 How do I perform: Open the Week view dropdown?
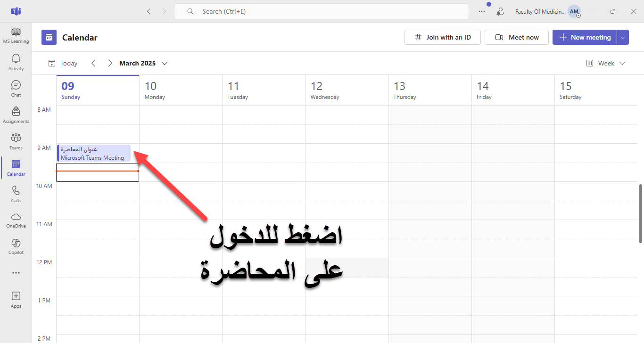606,63
